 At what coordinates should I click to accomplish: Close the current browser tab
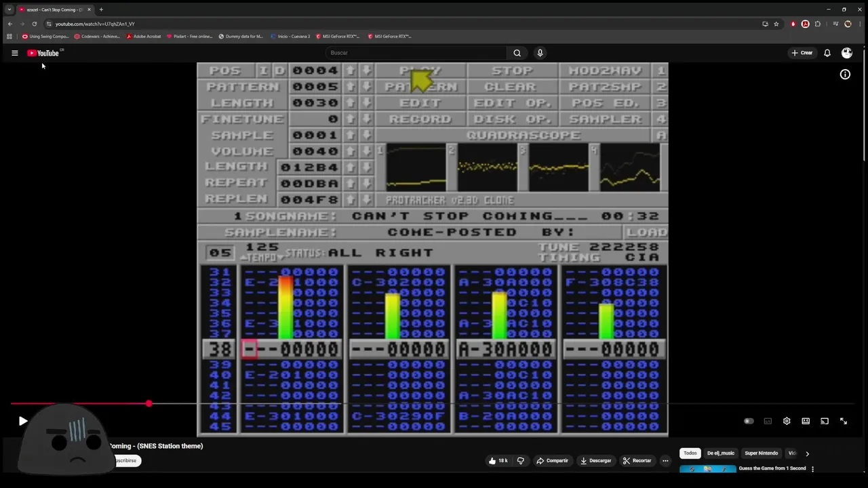point(89,9)
